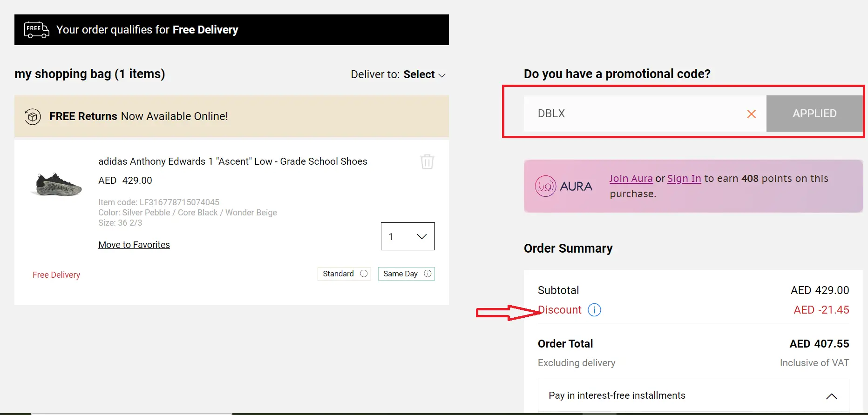Screen dimensions: 868x415
Task: Click the APPLIED promo code button
Action: 814,114
